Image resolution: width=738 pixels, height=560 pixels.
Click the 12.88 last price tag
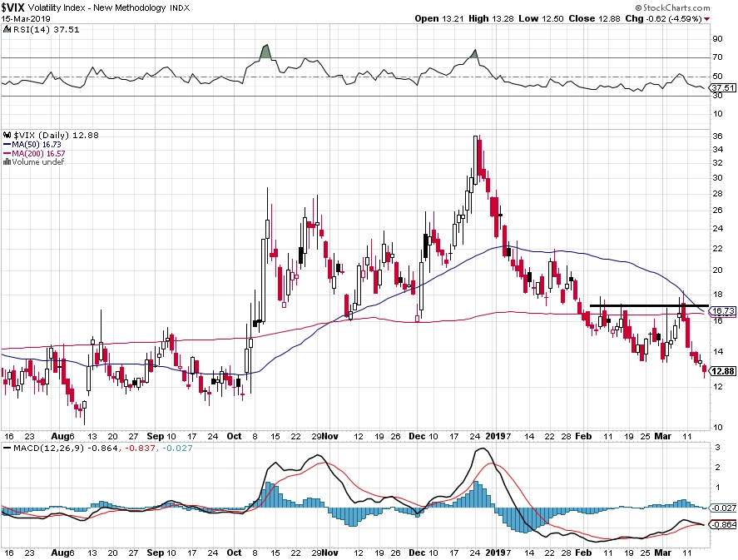click(723, 371)
